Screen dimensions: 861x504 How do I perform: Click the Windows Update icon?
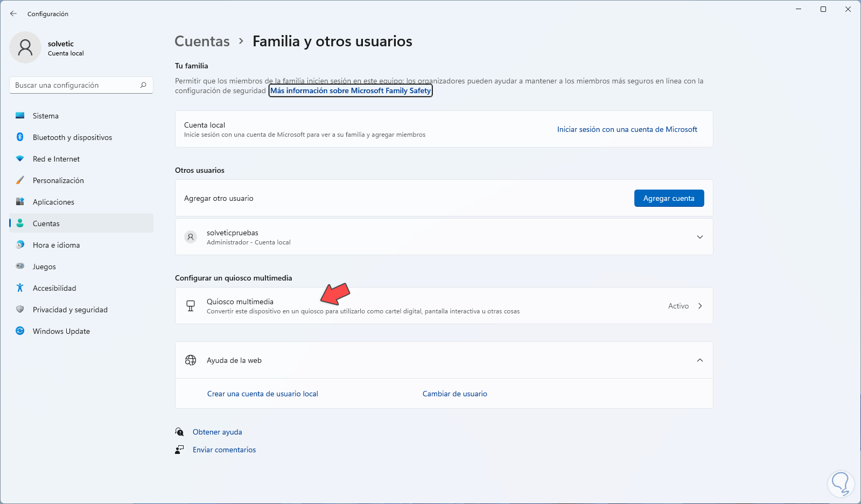(20, 331)
